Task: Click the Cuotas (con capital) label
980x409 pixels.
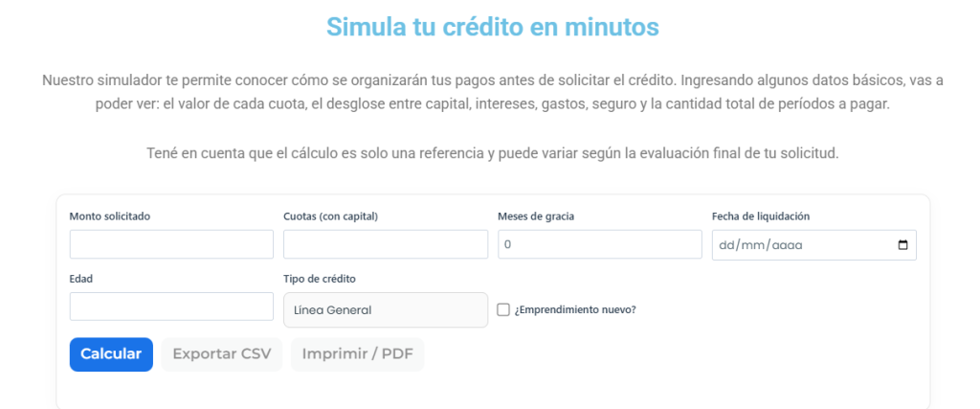Action: coord(330,216)
